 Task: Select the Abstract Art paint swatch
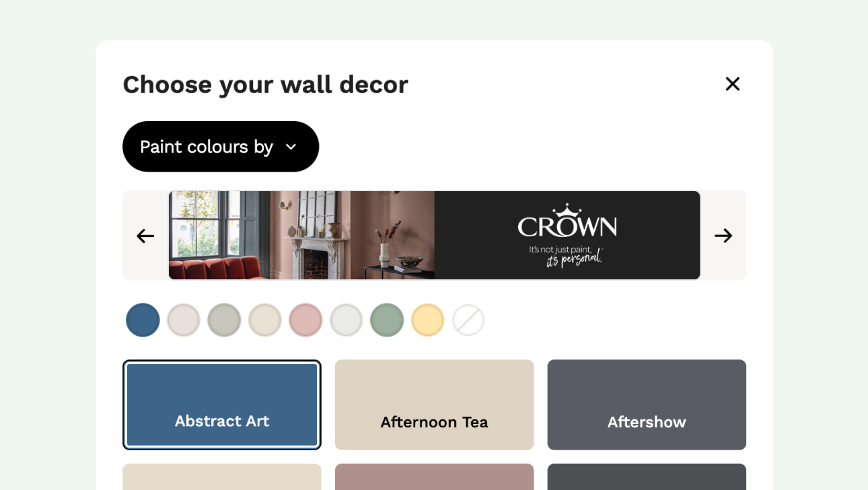222,405
